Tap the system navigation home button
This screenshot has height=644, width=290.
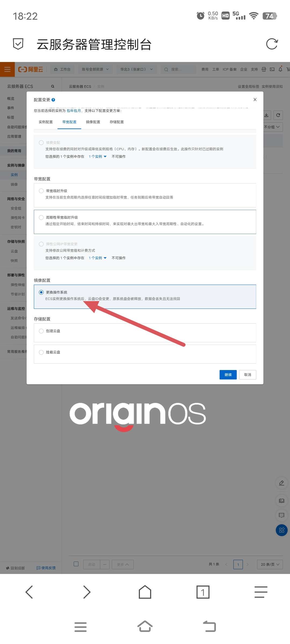coord(145,626)
